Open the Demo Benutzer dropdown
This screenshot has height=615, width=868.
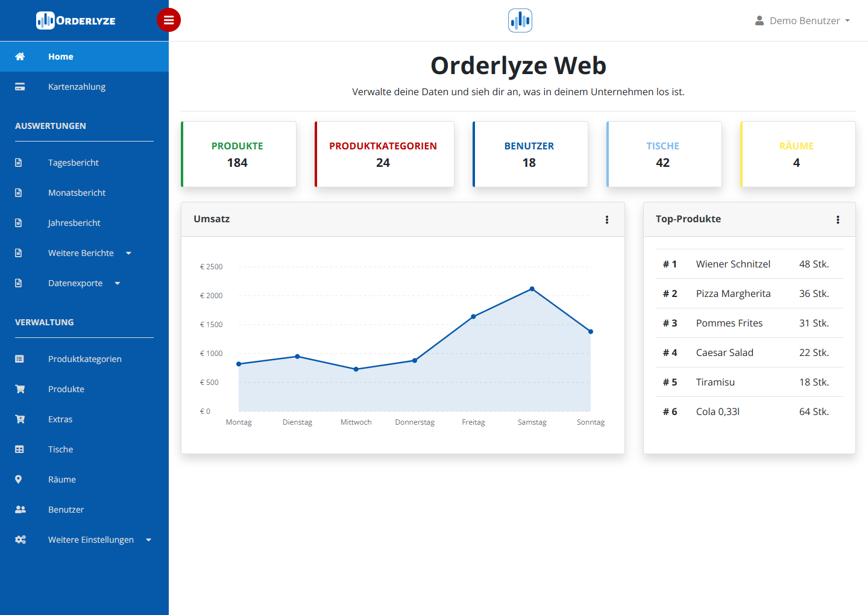(802, 20)
